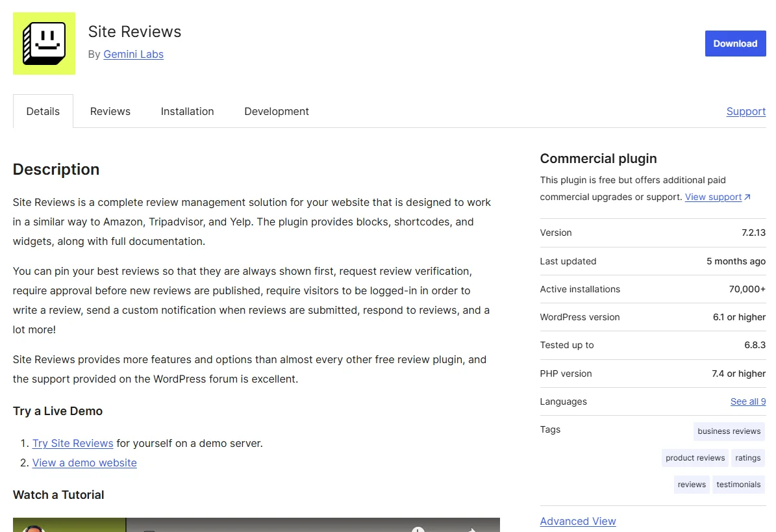Open the Support link
The image size is (776, 532).
pos(746,111)
